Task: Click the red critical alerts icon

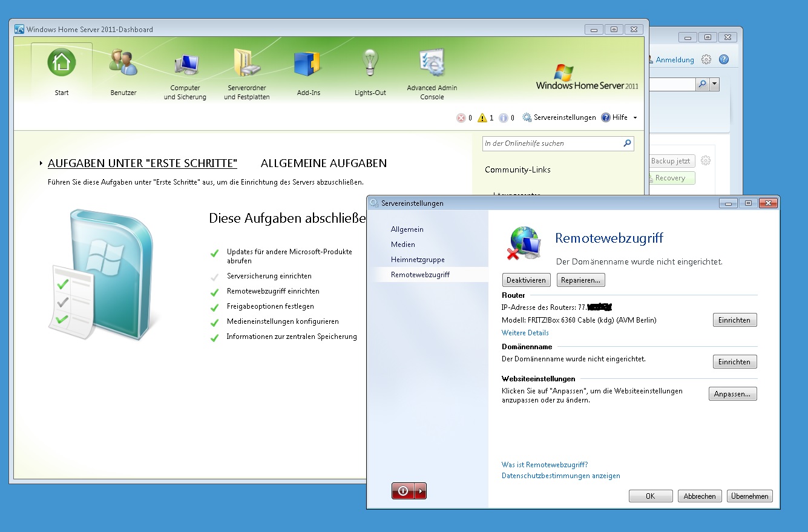Action: click(x=461, y=118)
